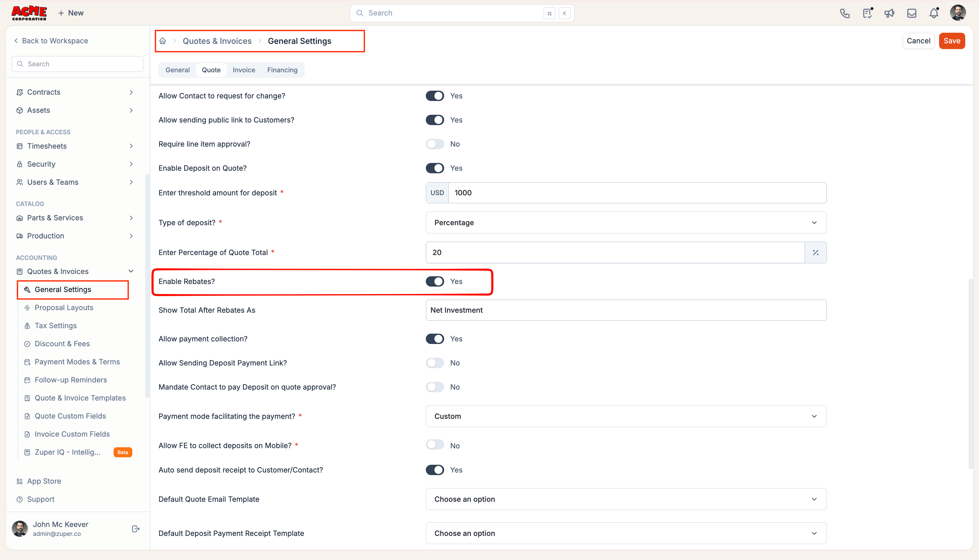Click the New button in top bar
The image size is (979, 560).
(70, 13)
